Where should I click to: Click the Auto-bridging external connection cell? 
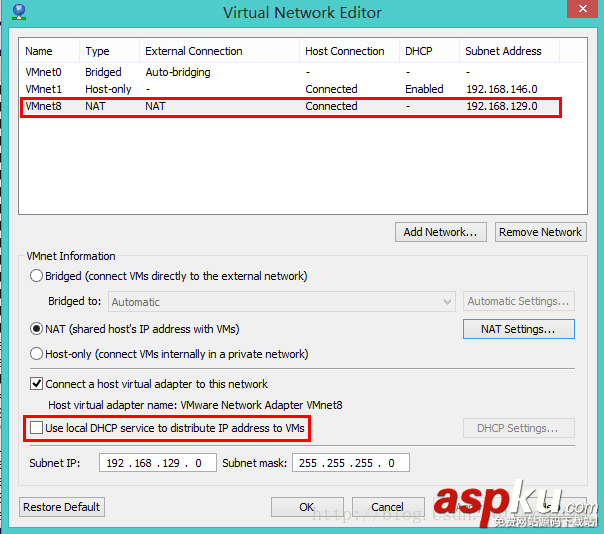click(x=178, y=72)
